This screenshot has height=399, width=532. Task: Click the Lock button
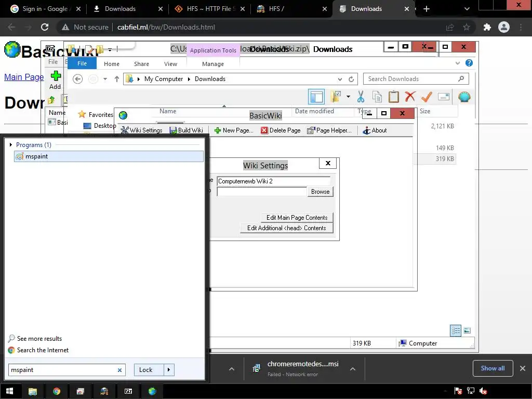pyautogui.click(x=149, y=370)
